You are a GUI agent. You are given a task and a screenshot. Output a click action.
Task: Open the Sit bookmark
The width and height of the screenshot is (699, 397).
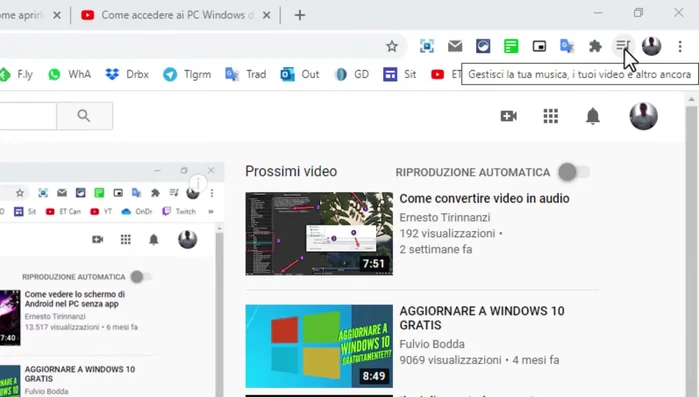click(x=400, y=74)
